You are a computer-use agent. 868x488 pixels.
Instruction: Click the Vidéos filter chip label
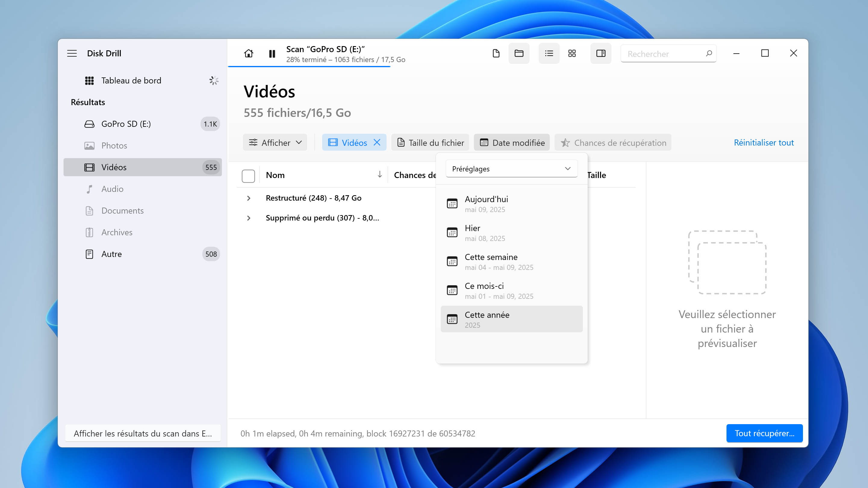click(354, 143)
